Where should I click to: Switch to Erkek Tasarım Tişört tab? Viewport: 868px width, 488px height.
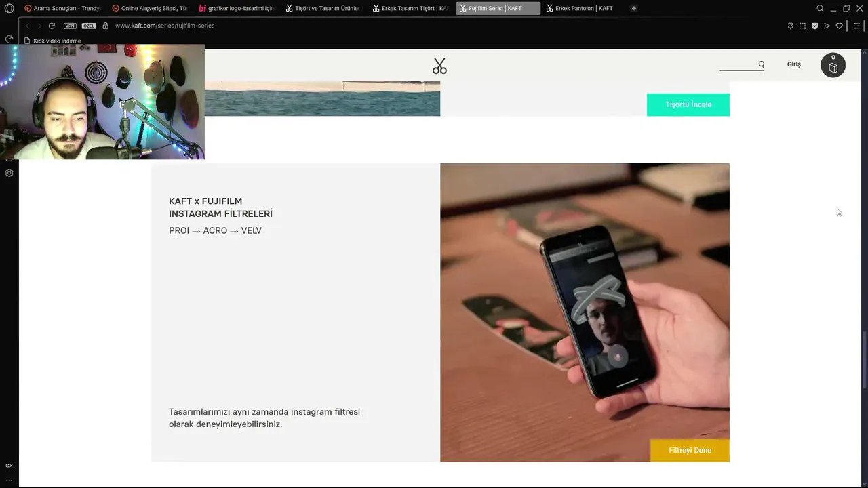(410, 8)
